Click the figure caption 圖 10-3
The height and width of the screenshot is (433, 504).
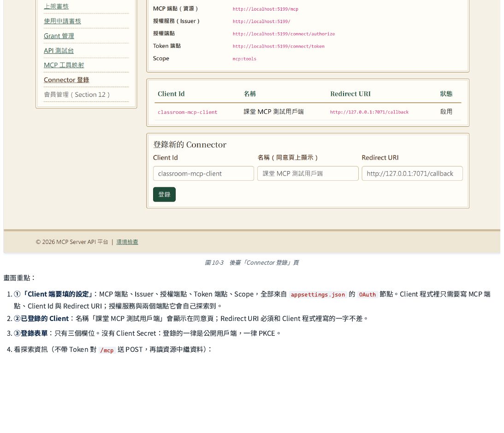[252, 263]
